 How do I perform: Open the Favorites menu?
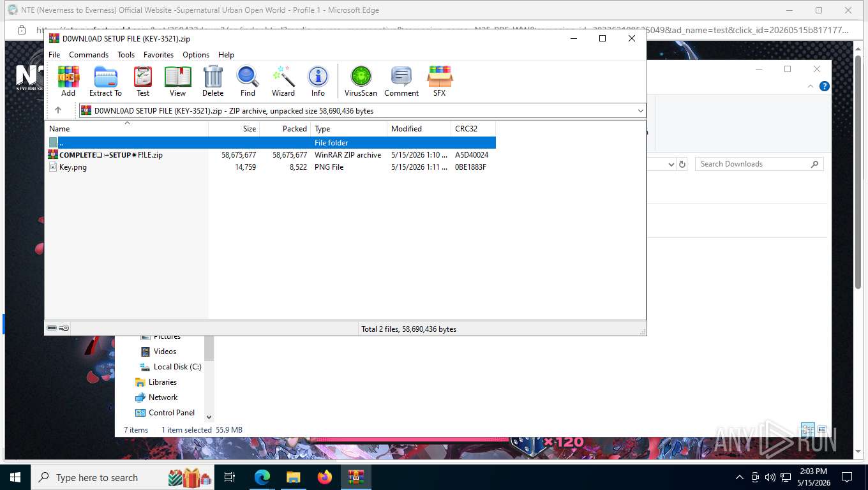pyautogui.click(x=158, y=55)
